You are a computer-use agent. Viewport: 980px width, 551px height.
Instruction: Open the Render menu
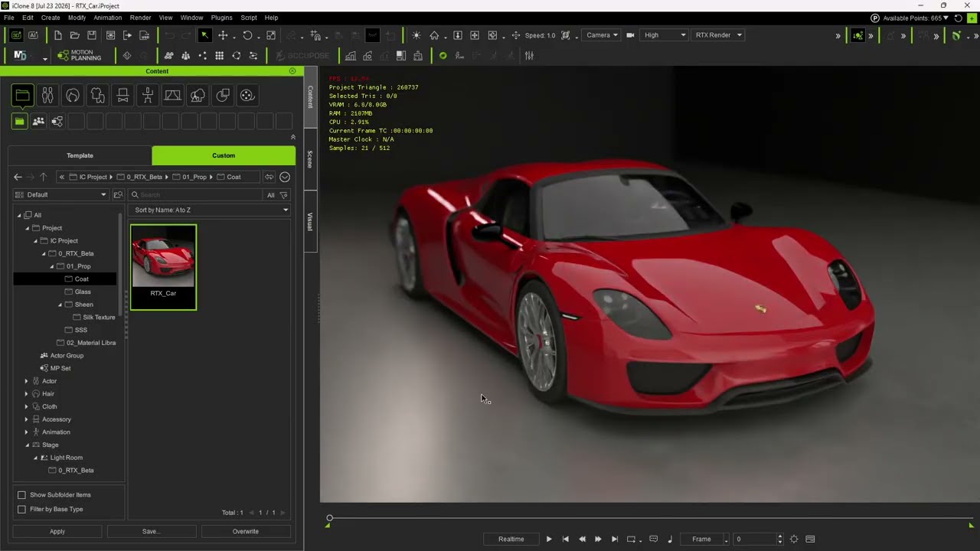[140, 18]
